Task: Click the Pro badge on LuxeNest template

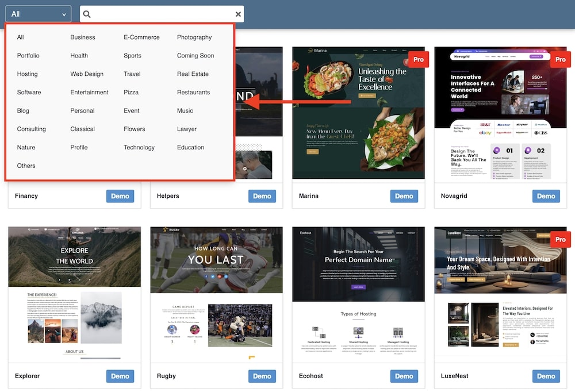Action: 560,239
